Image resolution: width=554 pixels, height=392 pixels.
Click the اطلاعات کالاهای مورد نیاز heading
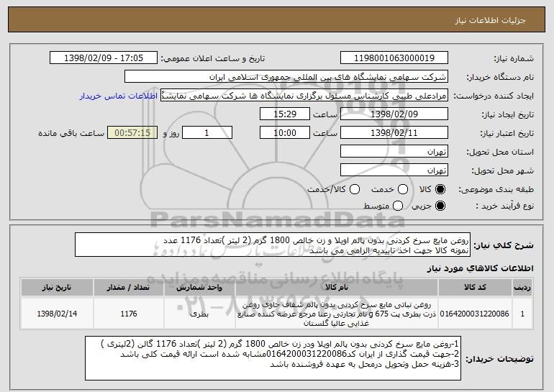click(480, 268)
